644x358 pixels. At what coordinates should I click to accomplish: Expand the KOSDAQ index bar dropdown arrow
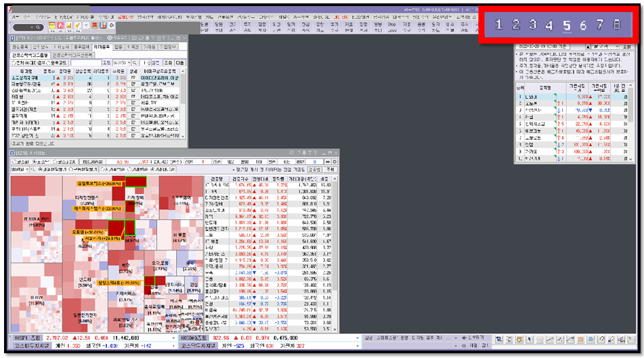tap(358, 338)
